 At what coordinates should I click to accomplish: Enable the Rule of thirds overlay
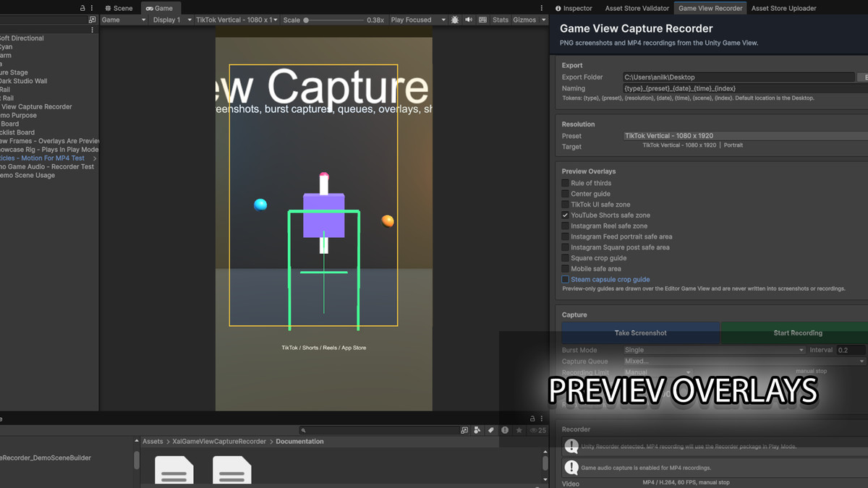[566, 183]
